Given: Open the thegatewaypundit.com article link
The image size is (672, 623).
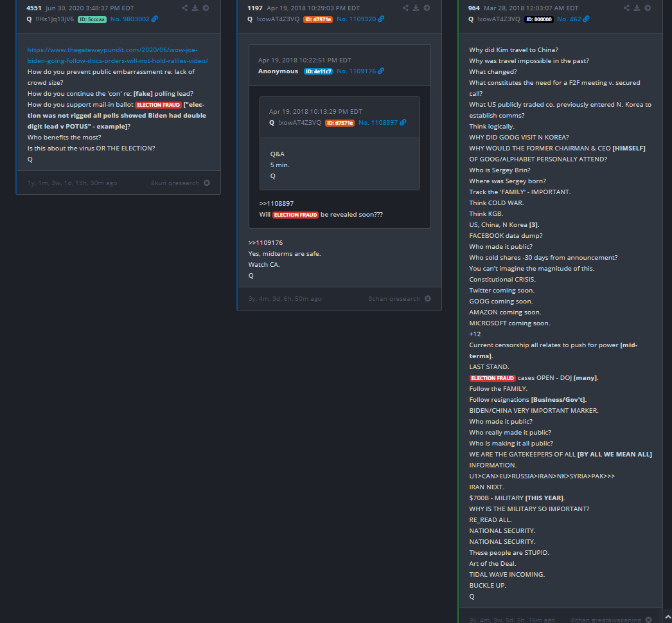Looking at the screenshot, I should [118, 55].
